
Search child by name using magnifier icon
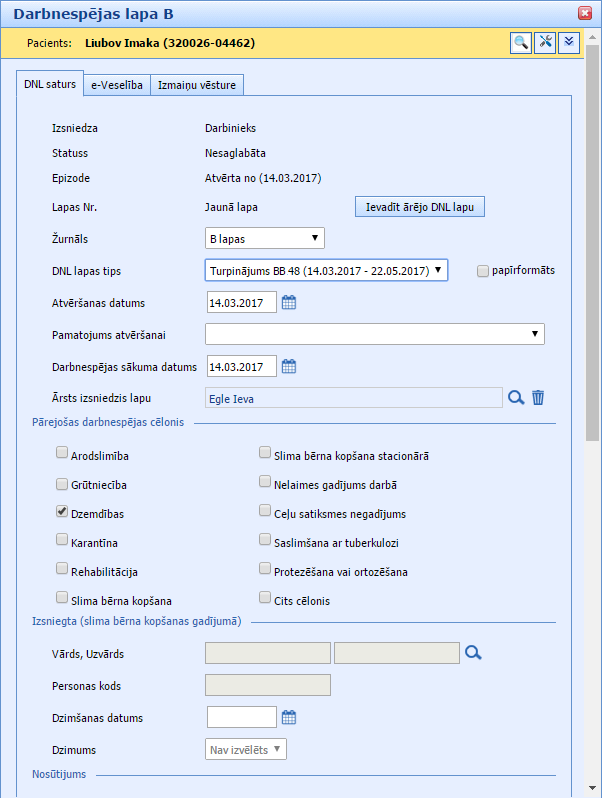pyautogui.click(x=473, y=653)
